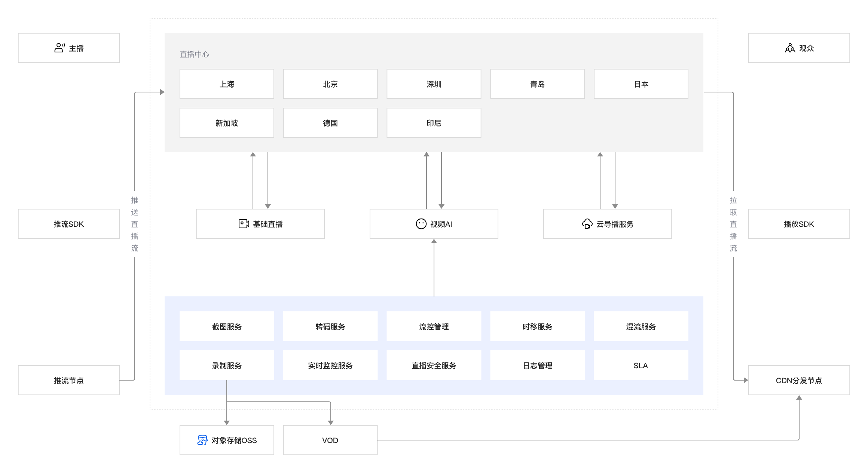Click the audience (观众) group icon
The height and width of the screenshot is (473, 868).
790,48
